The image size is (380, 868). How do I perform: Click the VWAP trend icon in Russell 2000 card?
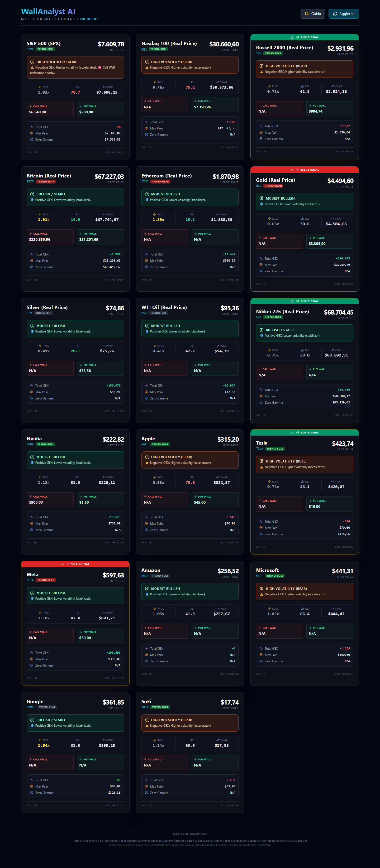(332, 86)
